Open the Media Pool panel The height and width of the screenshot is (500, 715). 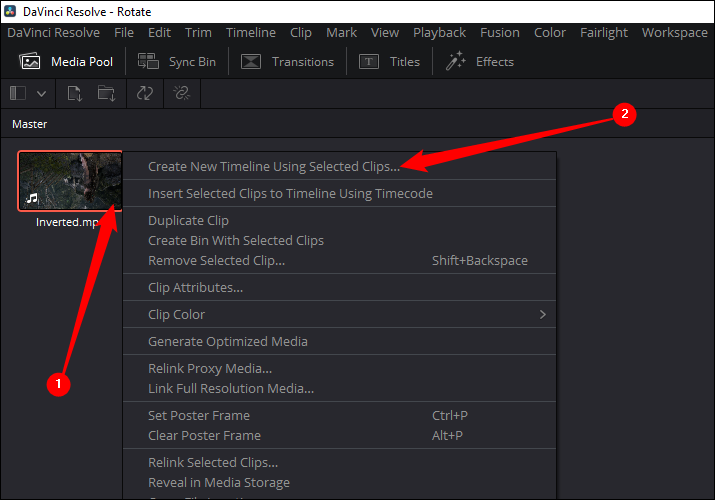[x=67, y=62]
